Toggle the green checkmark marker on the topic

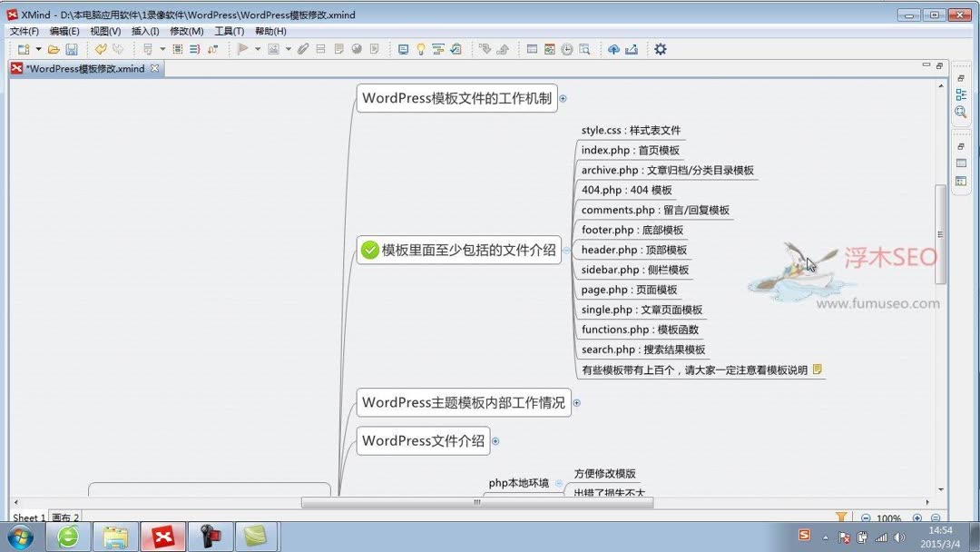point(368,249)
